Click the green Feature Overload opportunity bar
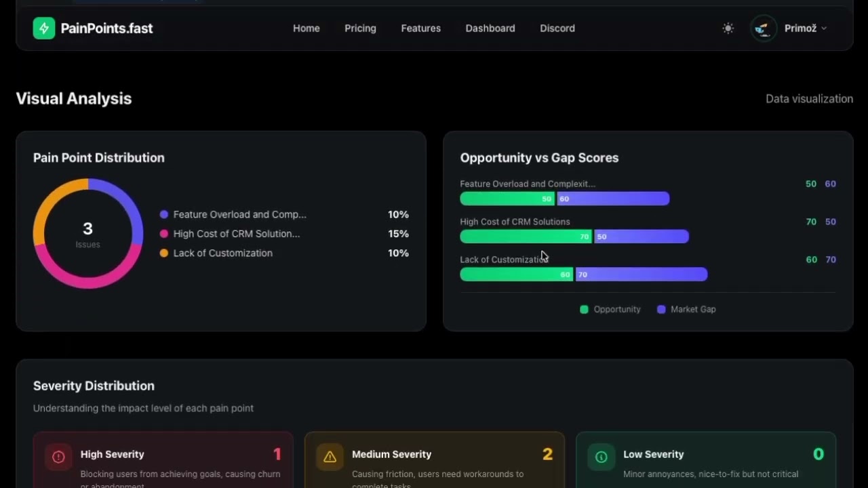 [507, 199]
